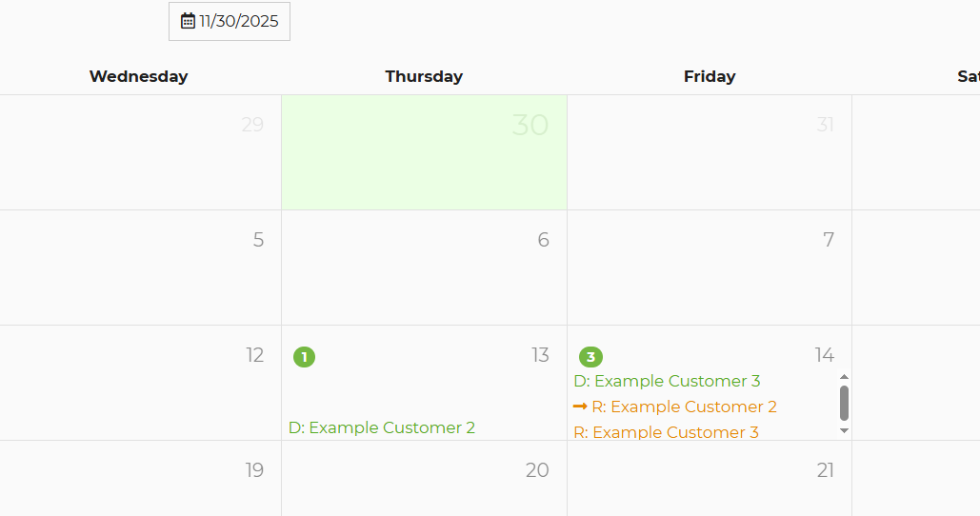Image resolution: width=980 pixels, height=516 pixels.
Task: Click the scroll up arrow in day 14
Action: pyautogui.click(x=844, y=377)
